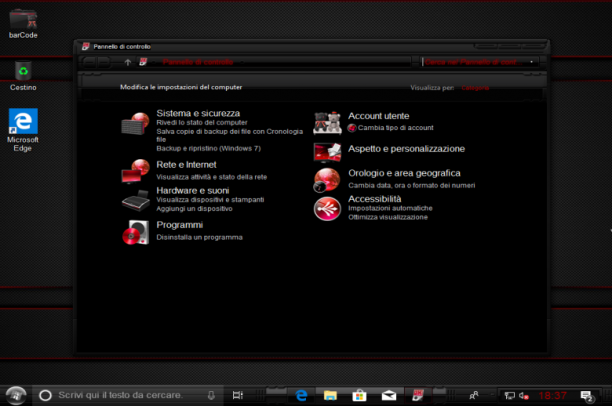612x406 pixels.
Task: Click the Cambia tipo di account link
Action: click(x=396, y=128)
